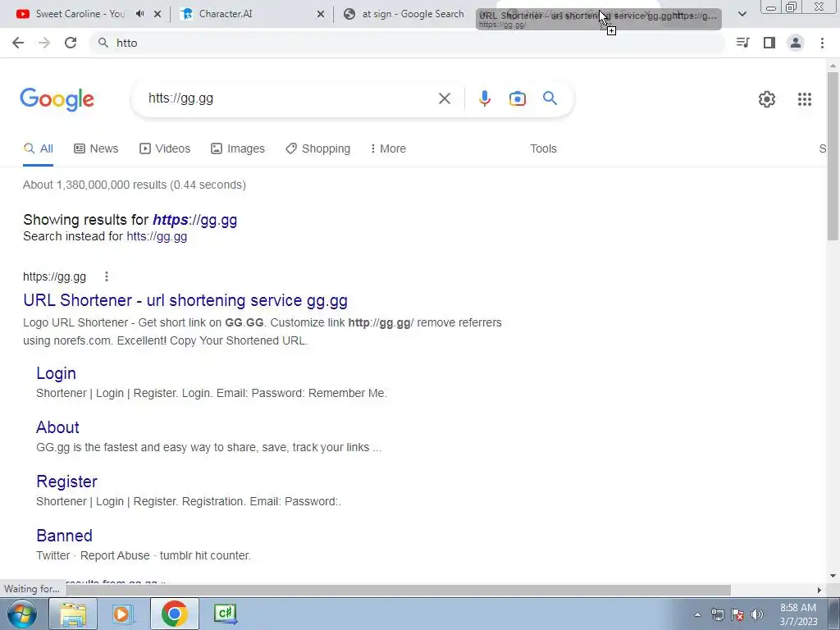
Task: Search instead for htts://gg.gg link
Action: [157, 236]
